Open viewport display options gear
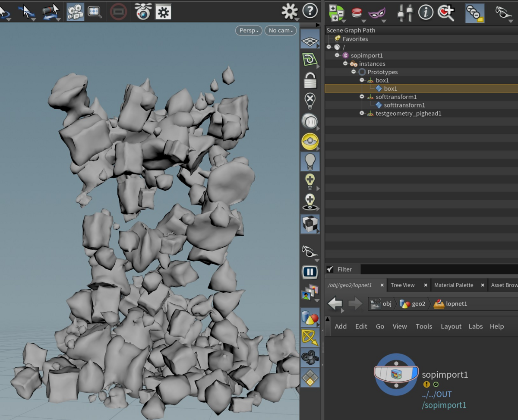 click(290, 11)
